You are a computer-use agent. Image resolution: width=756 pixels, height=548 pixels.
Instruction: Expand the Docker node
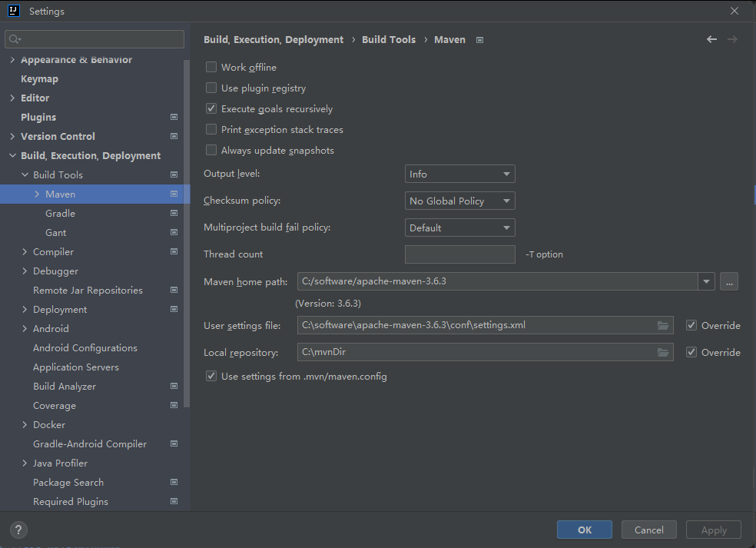(x=25, y=424)
